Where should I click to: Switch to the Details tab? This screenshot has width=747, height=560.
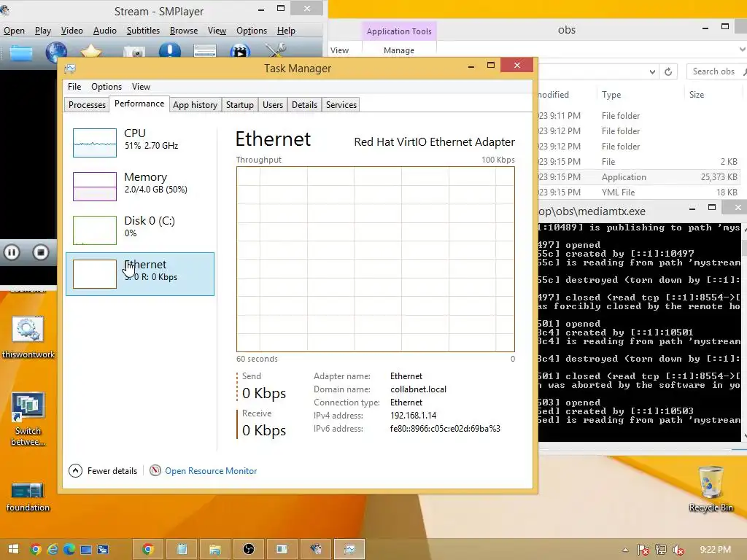click(x=304, y=105)
